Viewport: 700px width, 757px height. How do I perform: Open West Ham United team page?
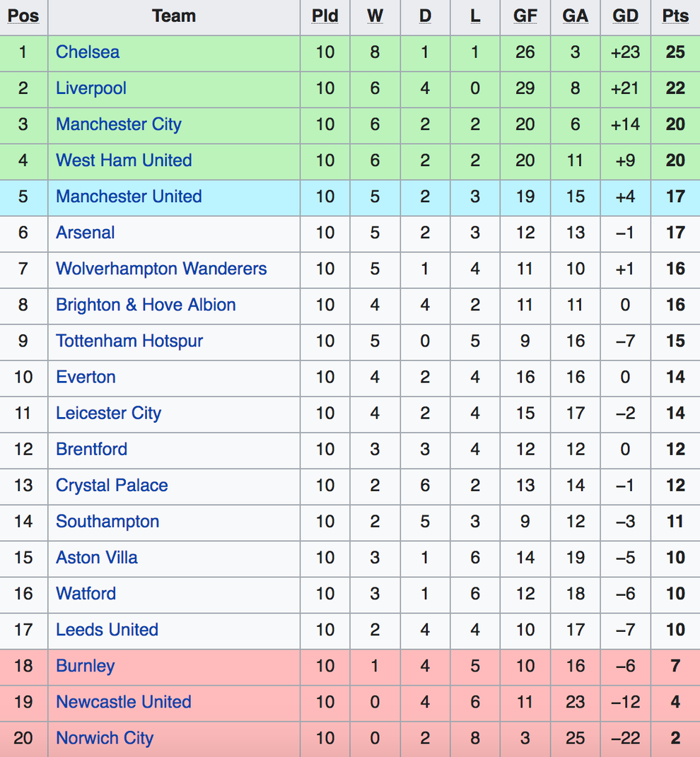pos(124,160)
